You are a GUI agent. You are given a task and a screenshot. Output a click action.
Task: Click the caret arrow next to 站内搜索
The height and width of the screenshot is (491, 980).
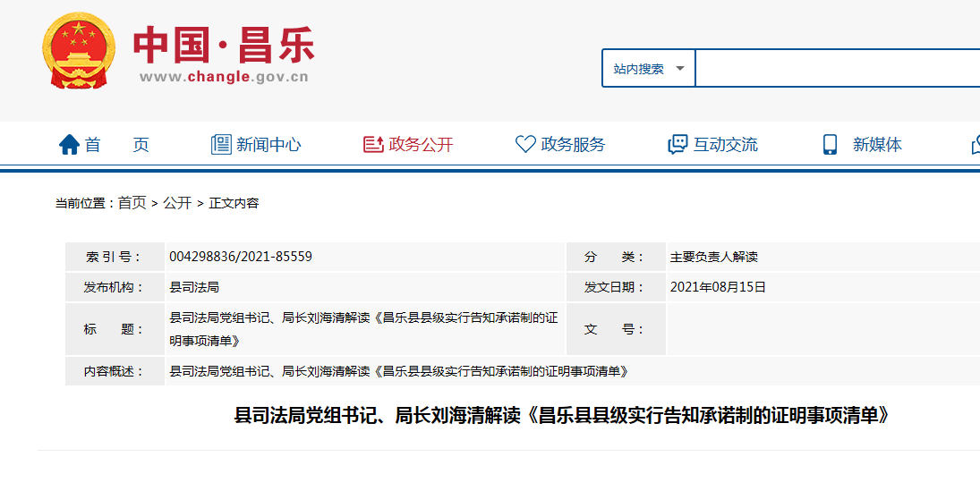pos(680,69)
